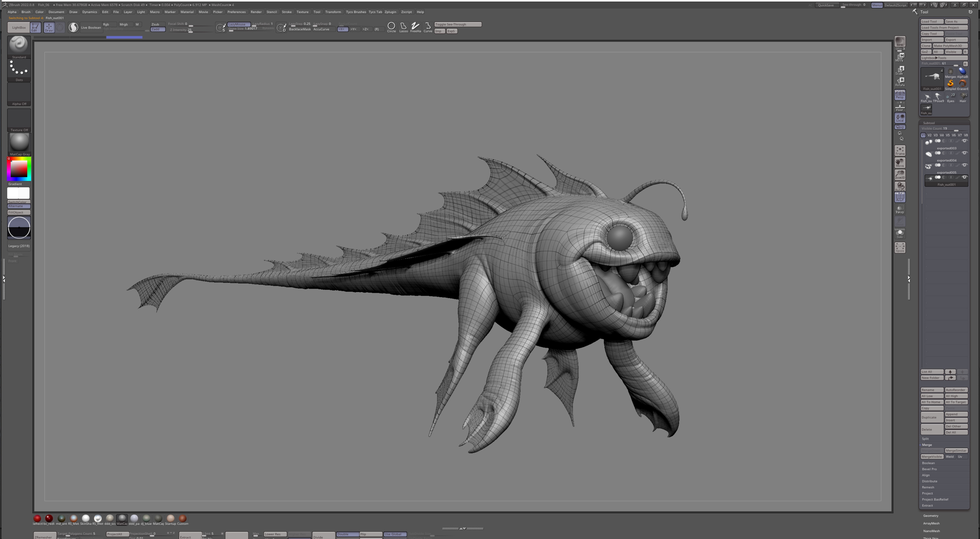Click the BPR render icon

pyautogui.click(x=900, y=42)
